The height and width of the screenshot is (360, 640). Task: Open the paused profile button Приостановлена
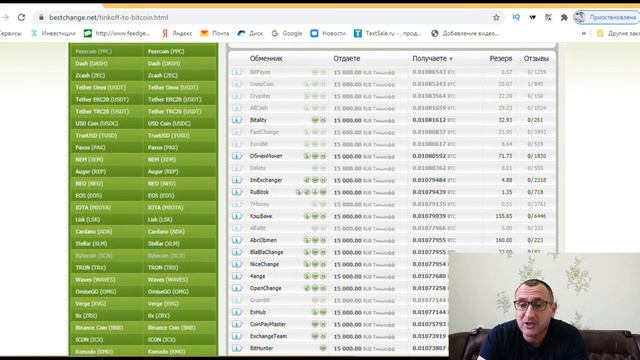(607, 18)
